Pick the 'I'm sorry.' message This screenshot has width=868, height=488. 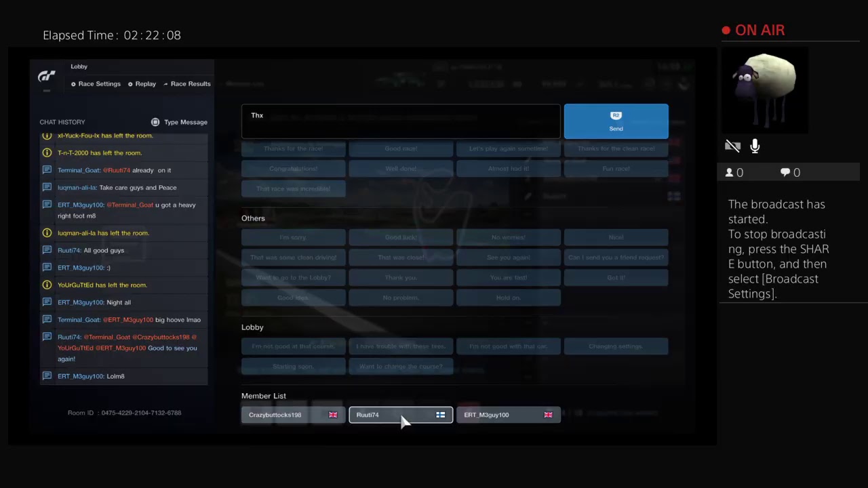tap(293, 237)
